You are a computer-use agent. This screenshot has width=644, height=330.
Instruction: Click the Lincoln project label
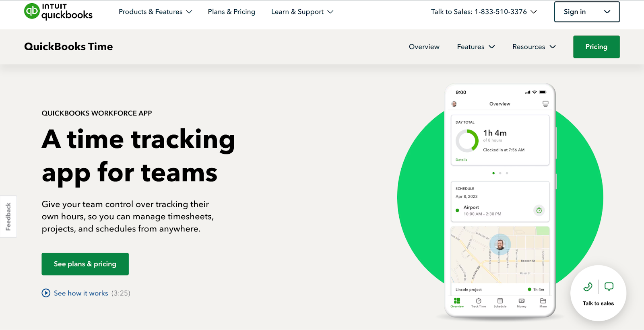[469, 289]
